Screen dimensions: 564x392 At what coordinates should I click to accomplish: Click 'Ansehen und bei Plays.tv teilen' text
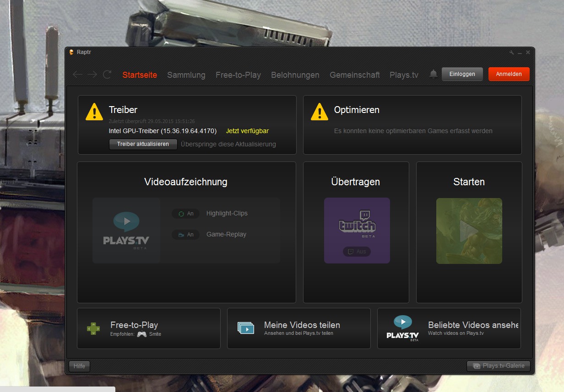pyautogui.click(x=298, y=333)
